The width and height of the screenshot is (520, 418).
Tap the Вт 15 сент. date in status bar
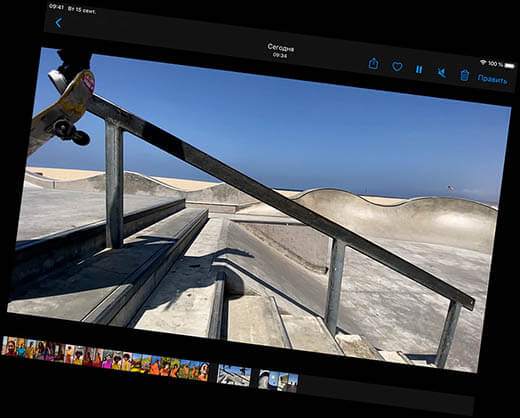click(x=82, y=10)
